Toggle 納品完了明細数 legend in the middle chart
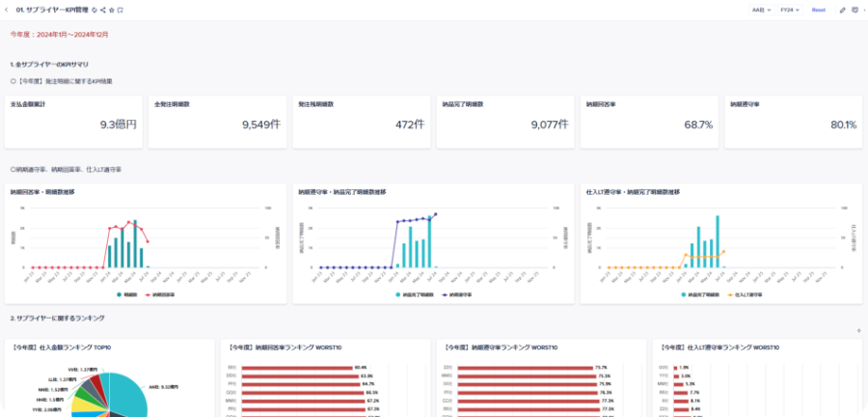The image size is (868, 417). (415, 294)
